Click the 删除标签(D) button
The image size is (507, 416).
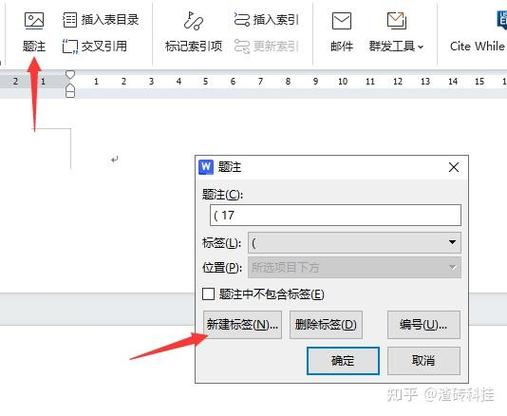pos(326,325)
